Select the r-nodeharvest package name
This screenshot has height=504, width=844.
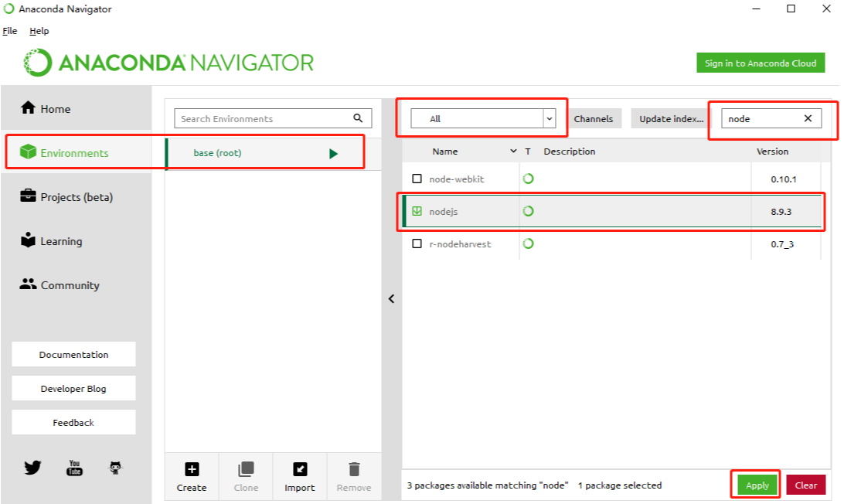coord(460,244)
